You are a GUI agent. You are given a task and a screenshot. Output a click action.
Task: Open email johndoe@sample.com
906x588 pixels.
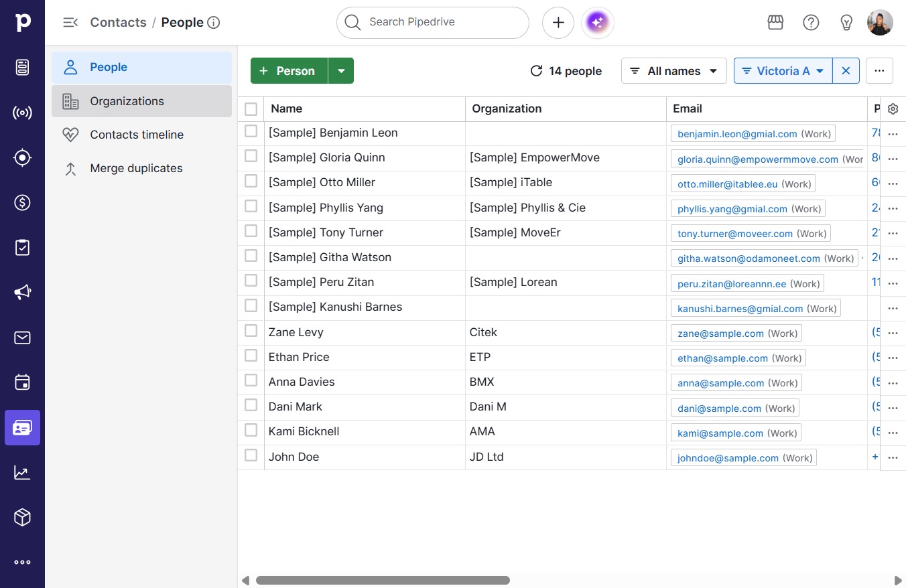point(728,458)
